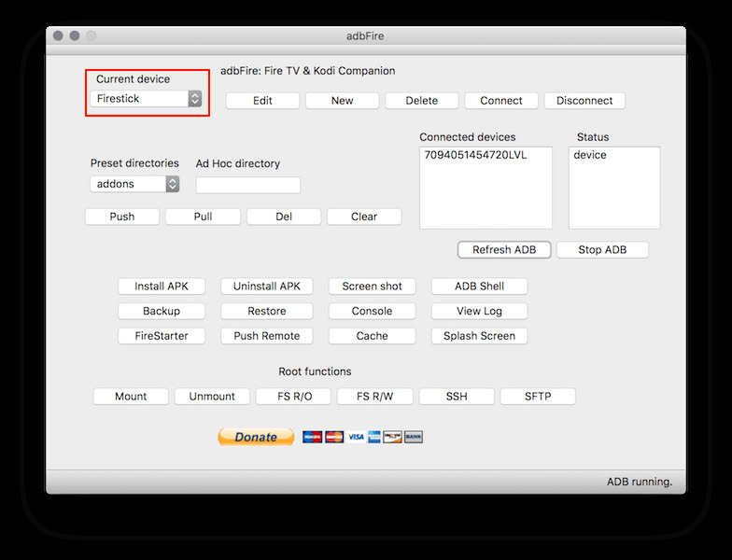The image size is (732, 560).
Task: Disconnect from the device
Action: coord(584,101)
